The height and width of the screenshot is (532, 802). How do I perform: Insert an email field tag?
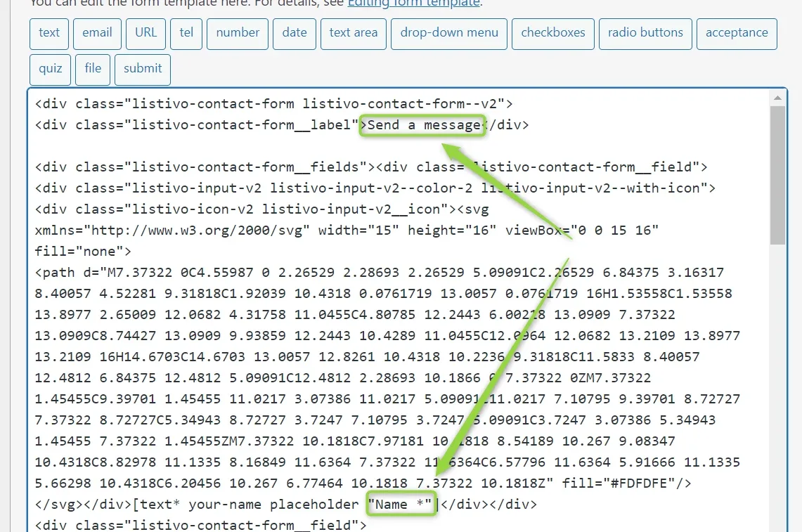click(97, 34)
